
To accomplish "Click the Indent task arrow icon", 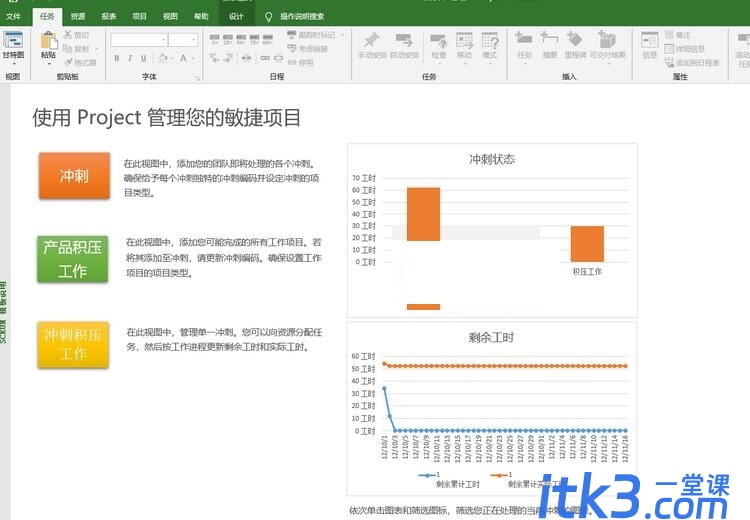I will (x=228, y=58).
